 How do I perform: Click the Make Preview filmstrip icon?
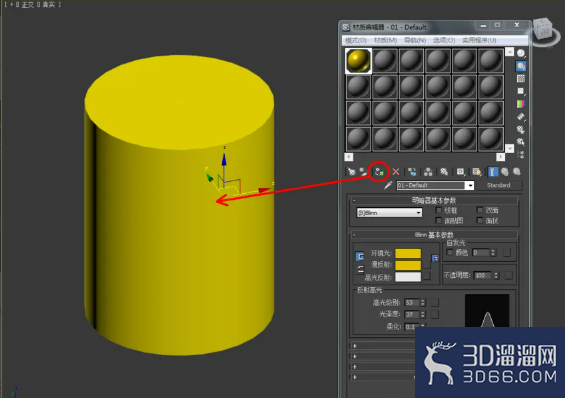[x=521, y=116]
